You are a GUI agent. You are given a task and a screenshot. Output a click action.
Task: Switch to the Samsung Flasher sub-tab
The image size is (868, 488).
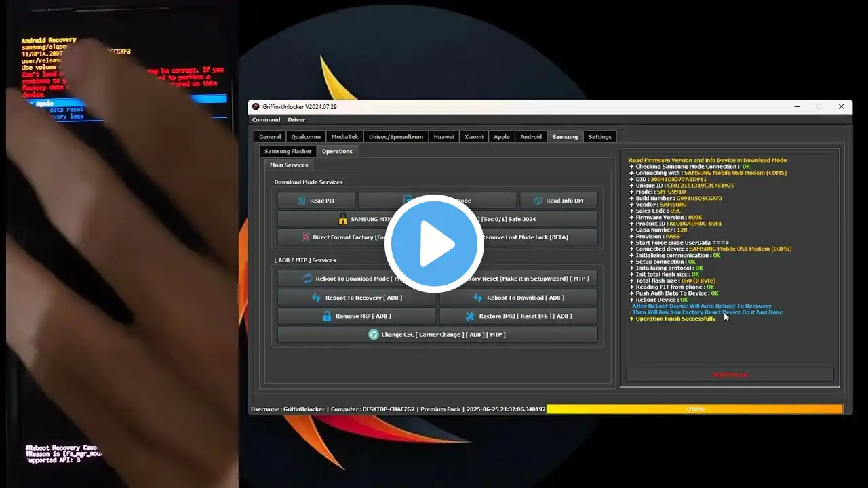[x=288, y=152]
